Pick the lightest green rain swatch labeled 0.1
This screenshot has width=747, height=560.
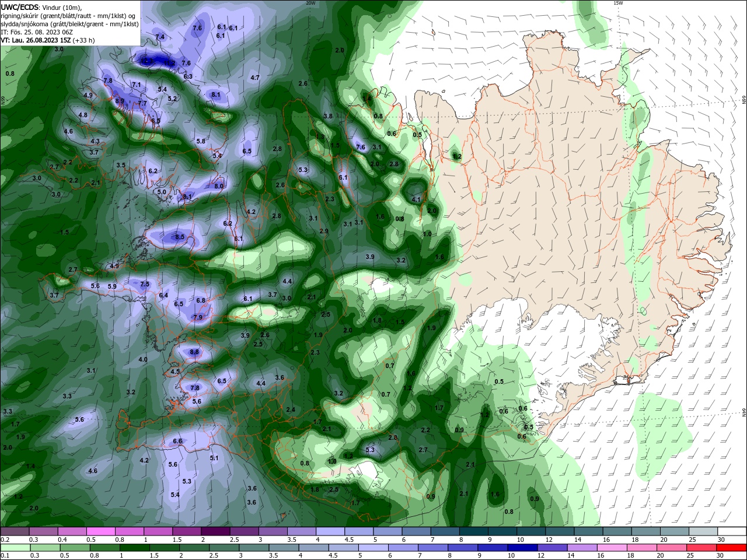[x=15, y=547]
